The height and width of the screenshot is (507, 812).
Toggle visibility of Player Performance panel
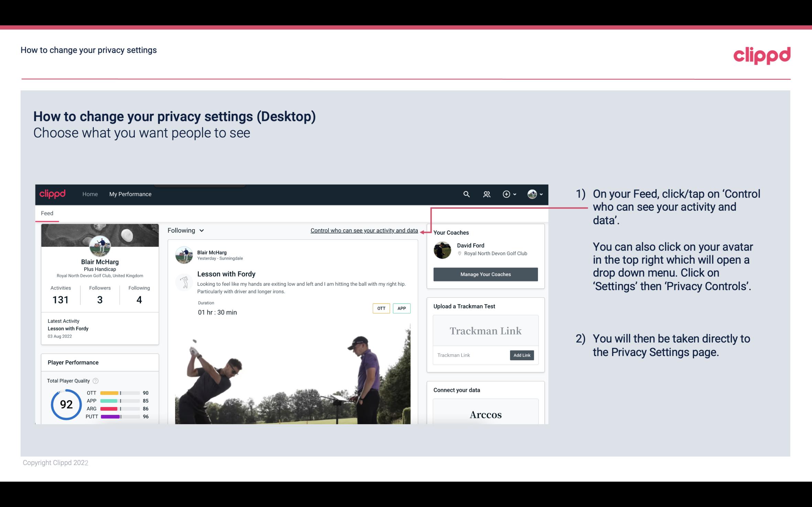point(73,362)
